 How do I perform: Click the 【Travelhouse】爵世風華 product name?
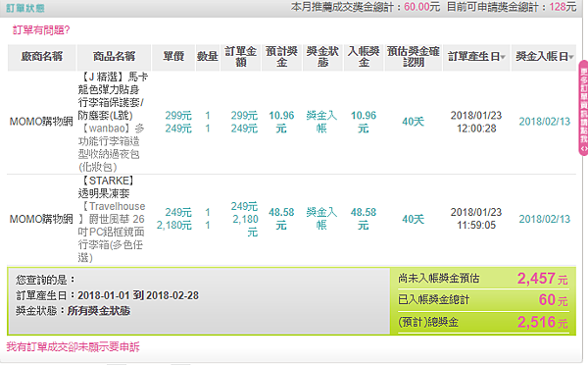(x=112, y=233)
